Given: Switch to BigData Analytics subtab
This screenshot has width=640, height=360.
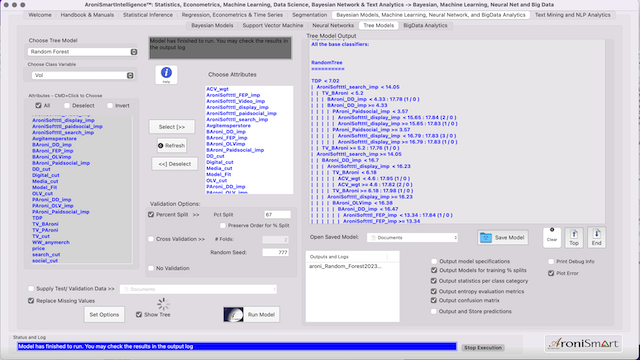Looking at the screenshot, I should pos(425,25).
